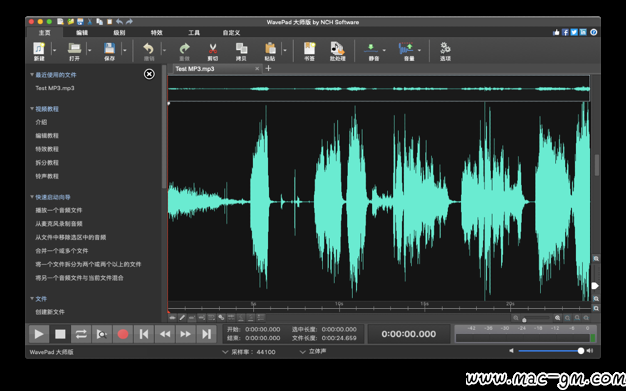
Task: Stop playback with the square button
Action: click(x=60, y=334)
